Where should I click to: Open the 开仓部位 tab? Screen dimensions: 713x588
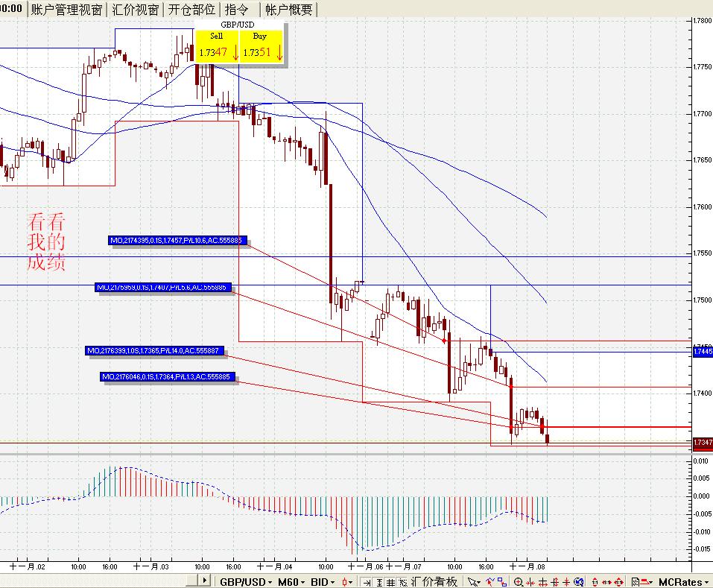(x=191, y=9)
